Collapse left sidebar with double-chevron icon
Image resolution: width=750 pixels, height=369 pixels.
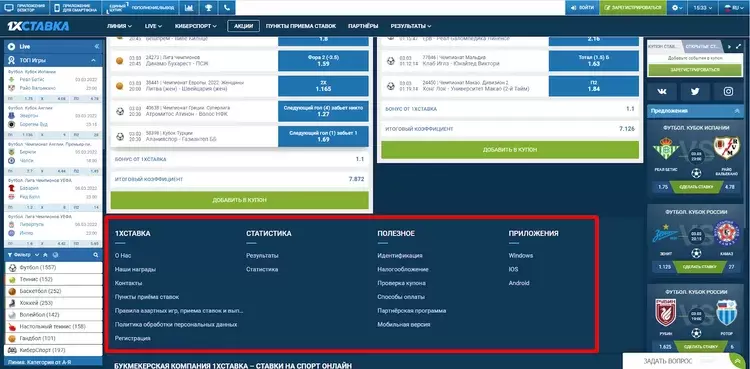(x=96, y=46)
